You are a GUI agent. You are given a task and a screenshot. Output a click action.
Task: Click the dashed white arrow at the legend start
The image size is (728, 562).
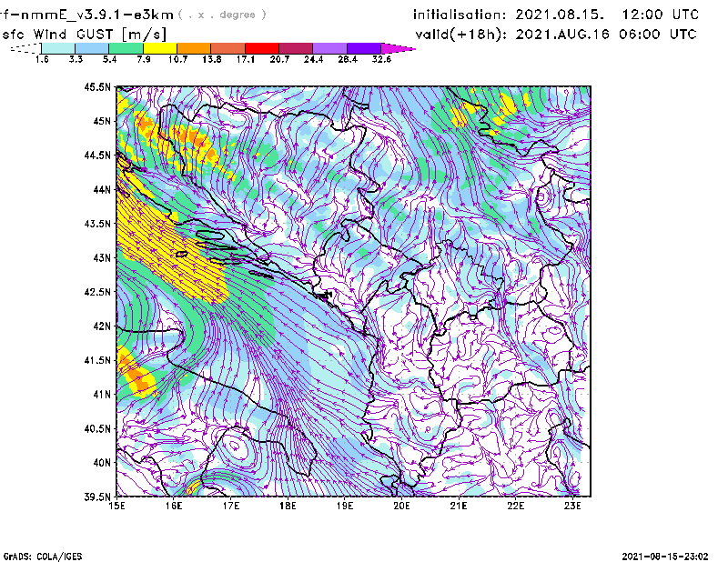[x=25, y=48]
